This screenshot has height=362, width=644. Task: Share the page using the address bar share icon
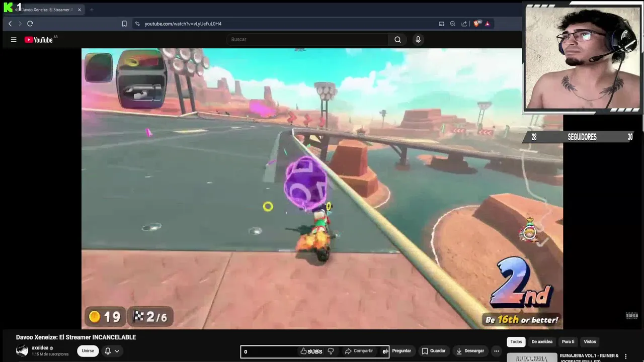pyautogui.click(x=464, y=24)
